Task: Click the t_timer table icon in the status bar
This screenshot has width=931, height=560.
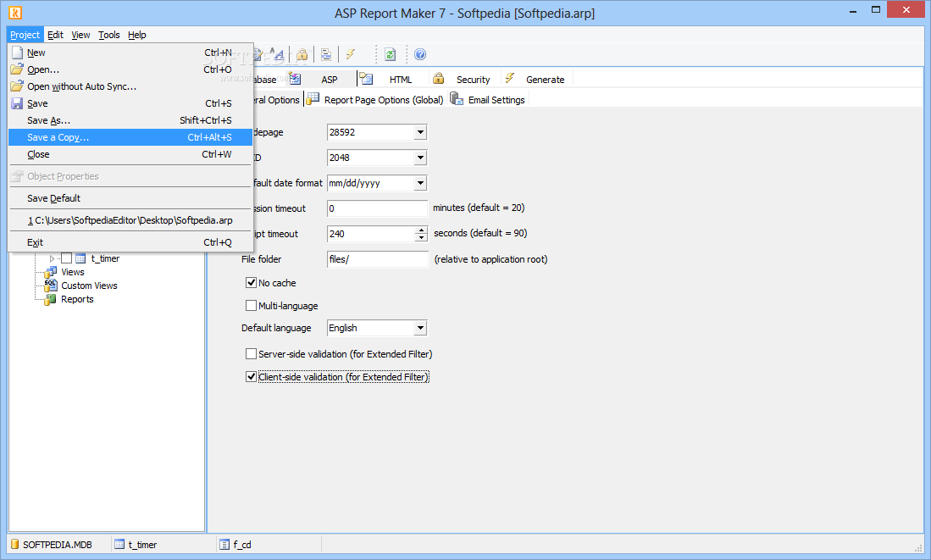Action: click(x=119, y=545)
